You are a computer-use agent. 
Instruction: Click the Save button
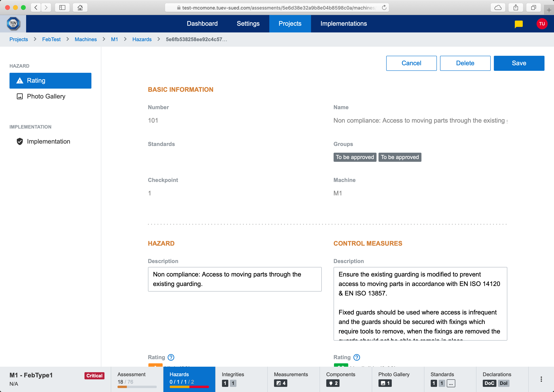point(519,63)
